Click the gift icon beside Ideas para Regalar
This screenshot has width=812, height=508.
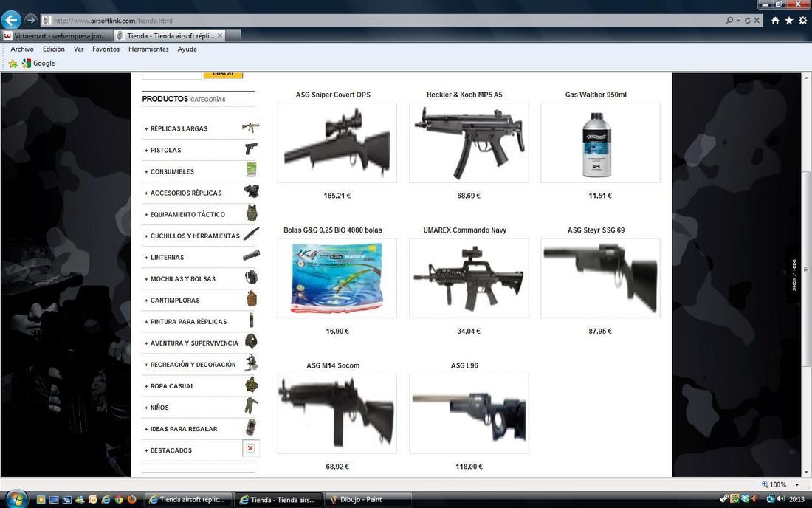251,428
